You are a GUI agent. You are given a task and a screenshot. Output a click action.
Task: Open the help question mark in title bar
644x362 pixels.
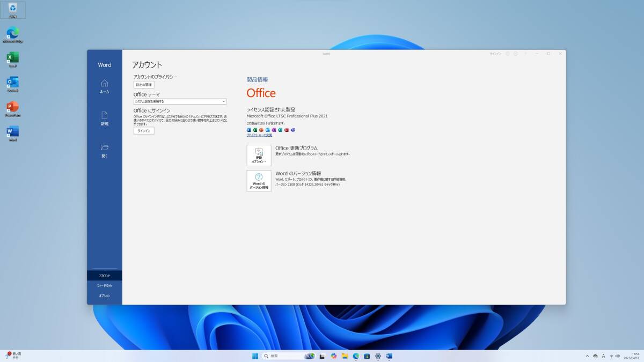(525, 54)
